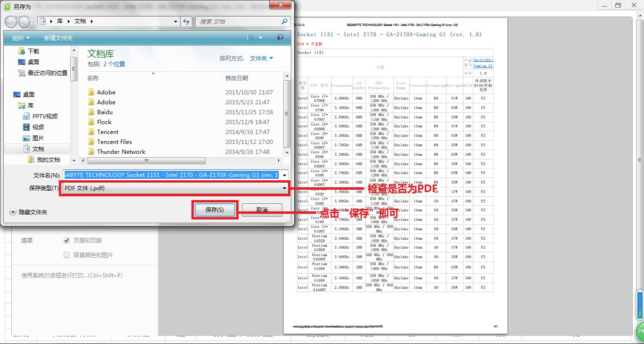This screenshot has height=344, width=644.
Task: Restore down the browser window
Action: click(618, 5)
